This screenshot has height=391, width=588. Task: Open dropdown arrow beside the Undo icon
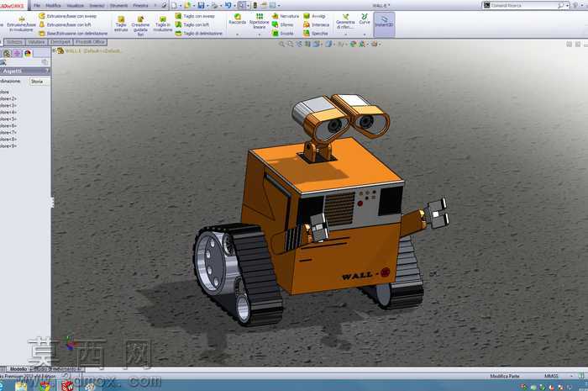coord(234,6)
